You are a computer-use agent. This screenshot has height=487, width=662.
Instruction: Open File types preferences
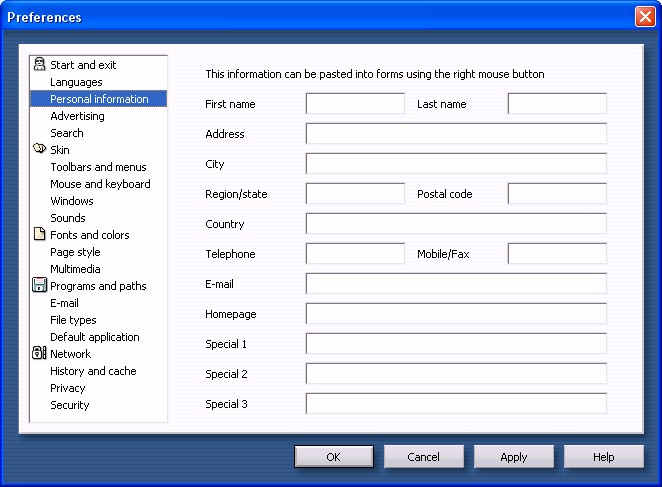(73, 320)
